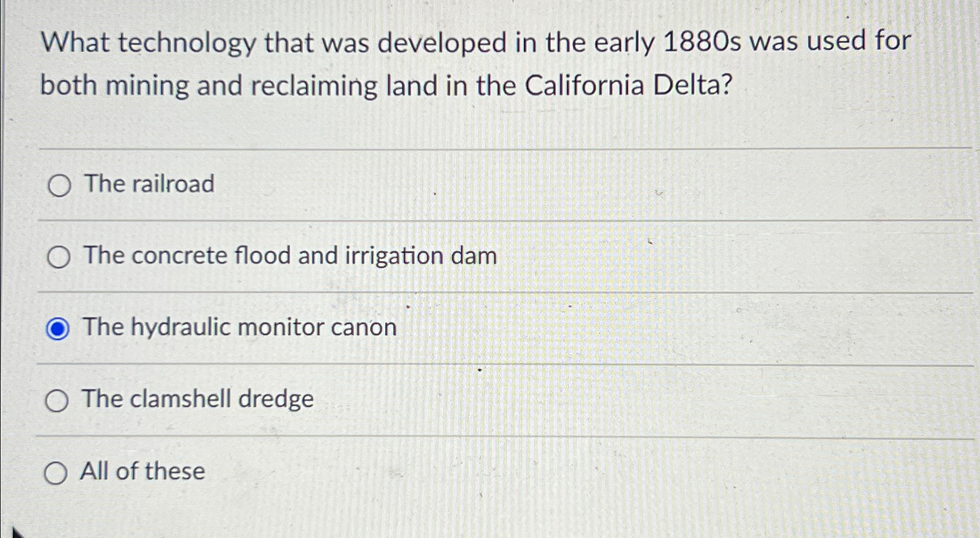
Task: Click The hydraulic monitor canon answer text
Action: (239, 327)
